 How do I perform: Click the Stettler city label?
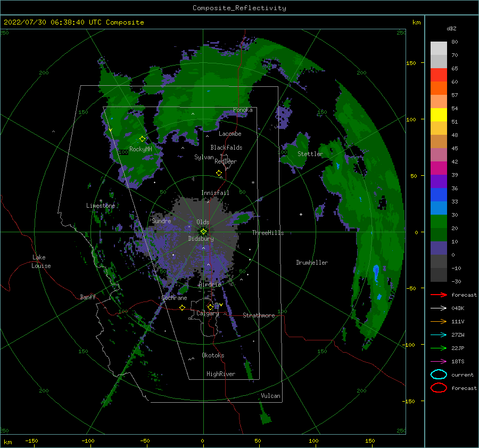click(x=310, y=154)
